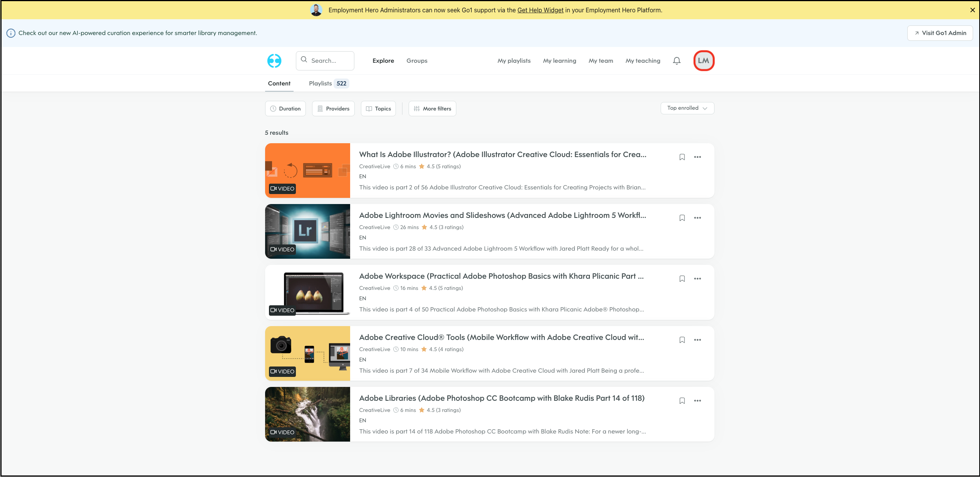Bookmark the Adobe Lightroom Movies video

[682, 218]
